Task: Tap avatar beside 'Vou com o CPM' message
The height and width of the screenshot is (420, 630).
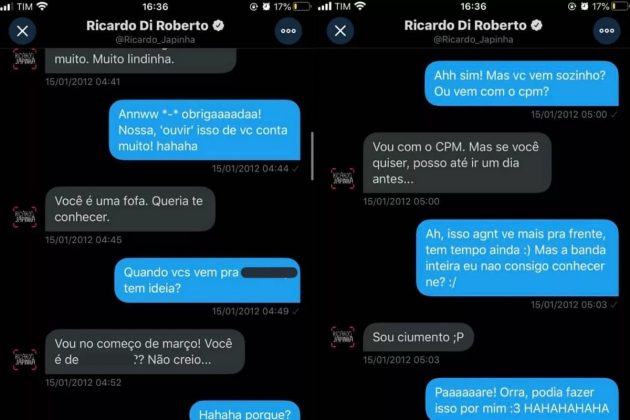Action: click(x=343, y=179)
